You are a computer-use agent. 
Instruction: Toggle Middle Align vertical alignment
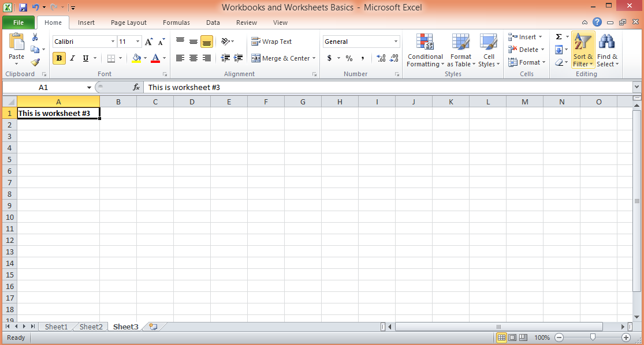coord(193,42)
